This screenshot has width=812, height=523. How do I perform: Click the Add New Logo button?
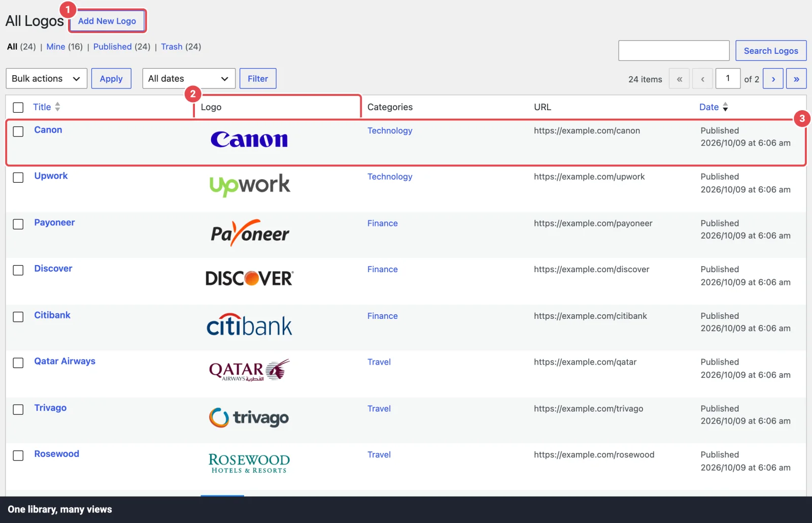[107, 21]
